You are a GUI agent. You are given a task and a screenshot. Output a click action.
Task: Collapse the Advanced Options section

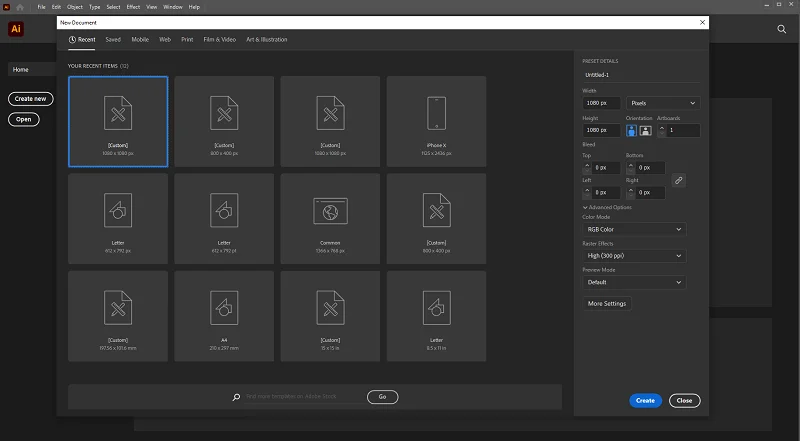(x=607, y=207)
